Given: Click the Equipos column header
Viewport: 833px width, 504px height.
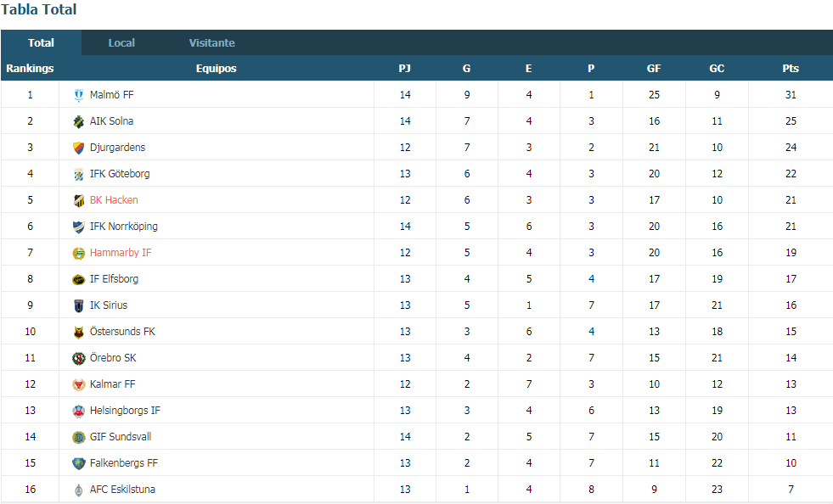Looking at the screenshot, I should click(217, 69).
